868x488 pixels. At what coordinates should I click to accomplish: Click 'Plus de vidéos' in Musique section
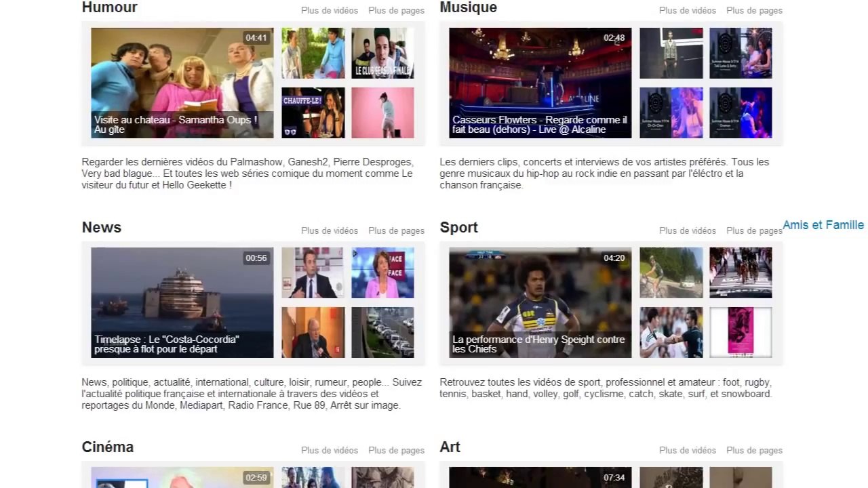[x=688, y=10]
